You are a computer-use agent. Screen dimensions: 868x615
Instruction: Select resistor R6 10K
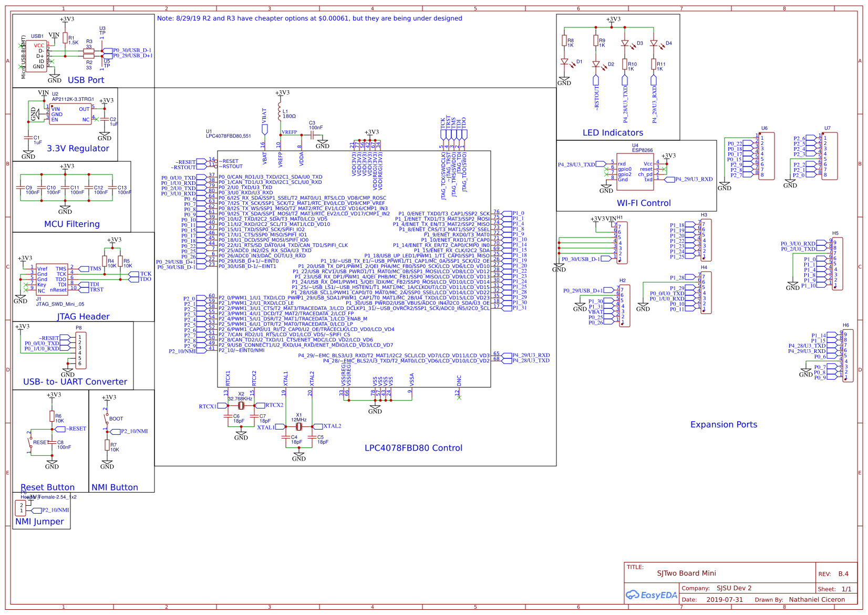point(52,416)
